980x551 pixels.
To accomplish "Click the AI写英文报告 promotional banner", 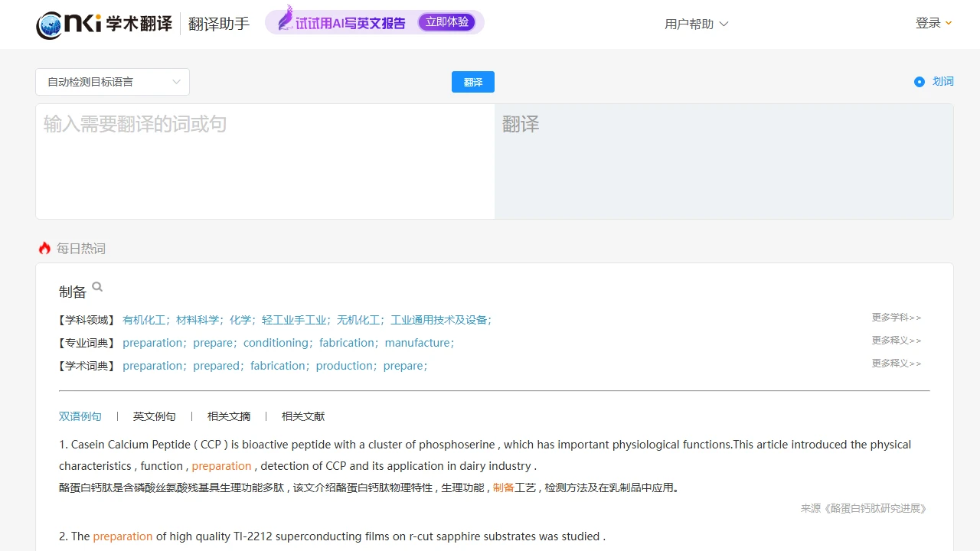I will (x=374, y=22).
